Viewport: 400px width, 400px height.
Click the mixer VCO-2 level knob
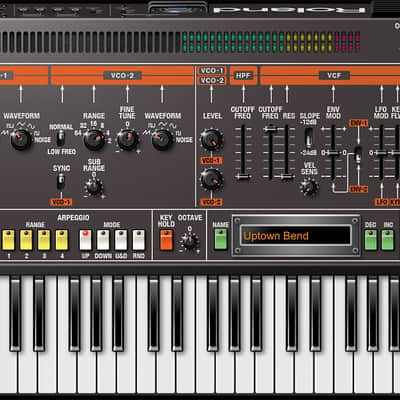tap(211, 179)
